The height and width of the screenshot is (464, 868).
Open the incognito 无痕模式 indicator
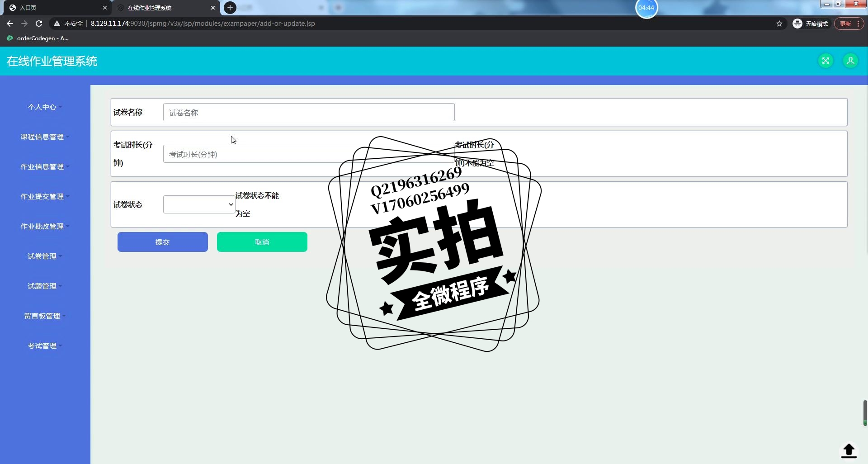pyautogui.click(x=811, y=24)
